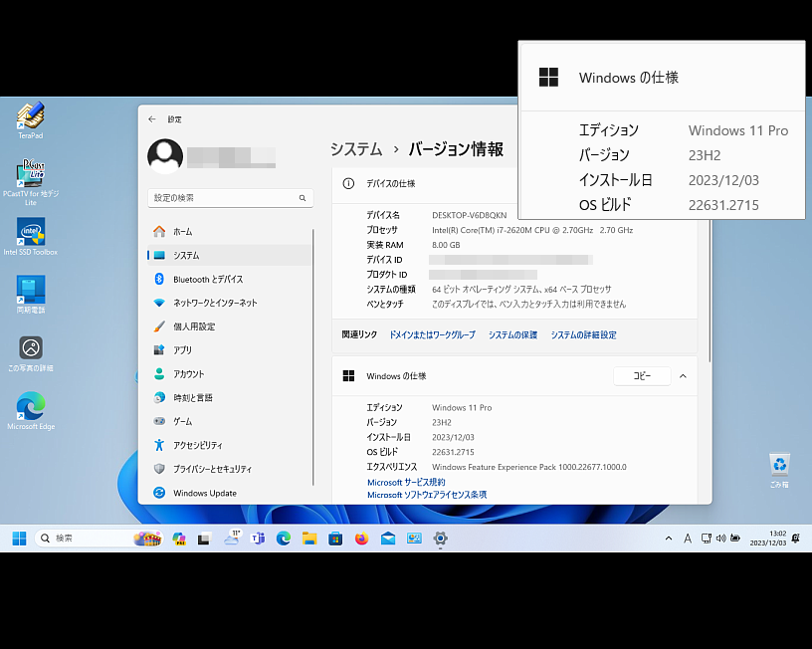Open アカウント settings category

(230, 374)
